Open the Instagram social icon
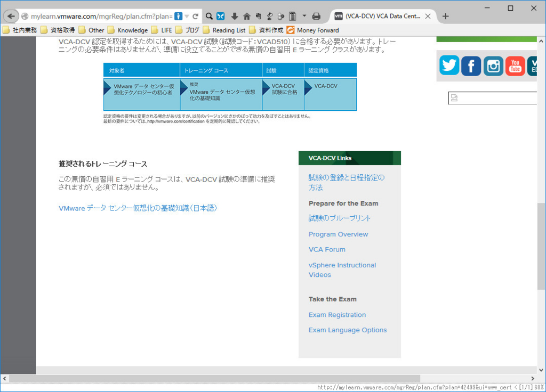546x392 pixels. tap(493, 66)
